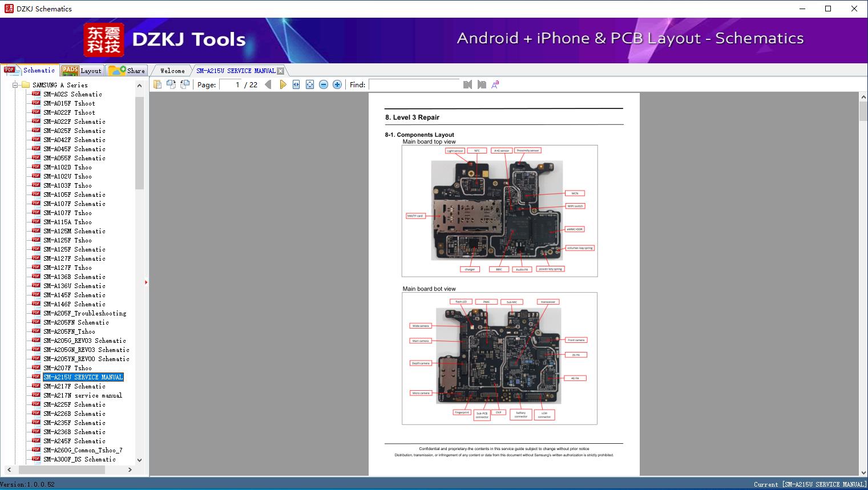Find the previous match
Screen dimensions: 868x490
click(467, 84)
